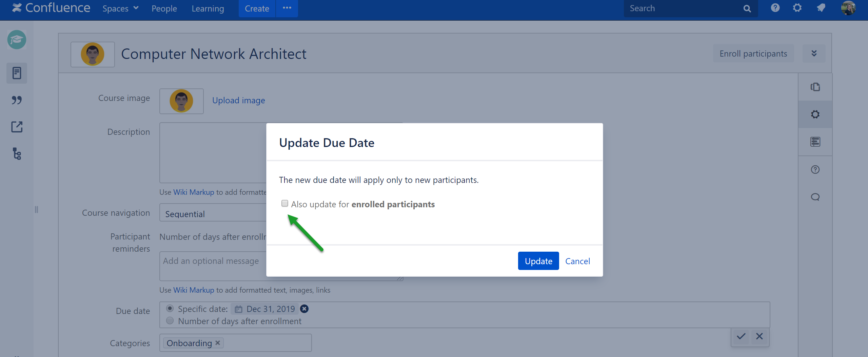Open the notifications icon in header
Viewport: 868px width, 357px height.
[x=821, y=8]
